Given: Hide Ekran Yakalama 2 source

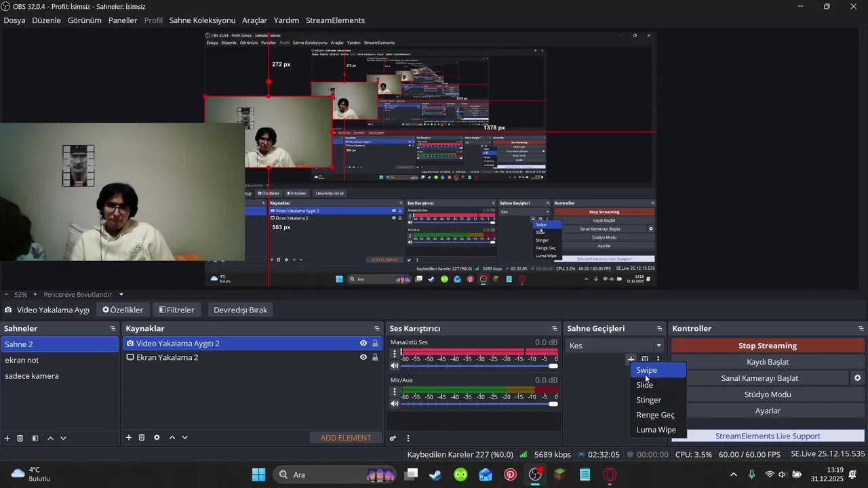Looking at the screenshot, I should point(363,357).
